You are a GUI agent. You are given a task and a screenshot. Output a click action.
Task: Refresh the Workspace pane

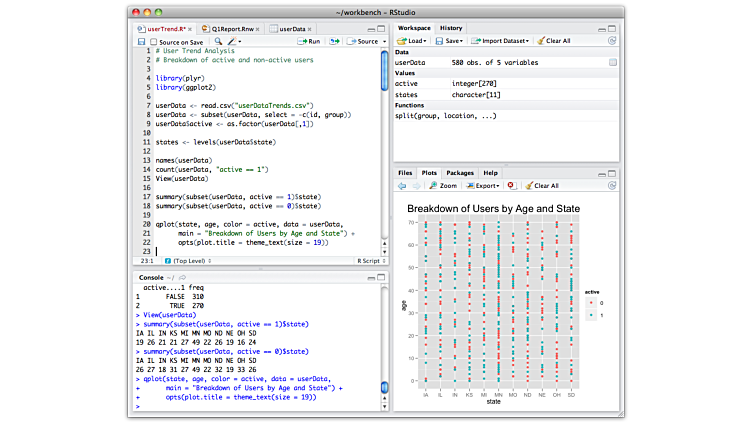(612, 41)
